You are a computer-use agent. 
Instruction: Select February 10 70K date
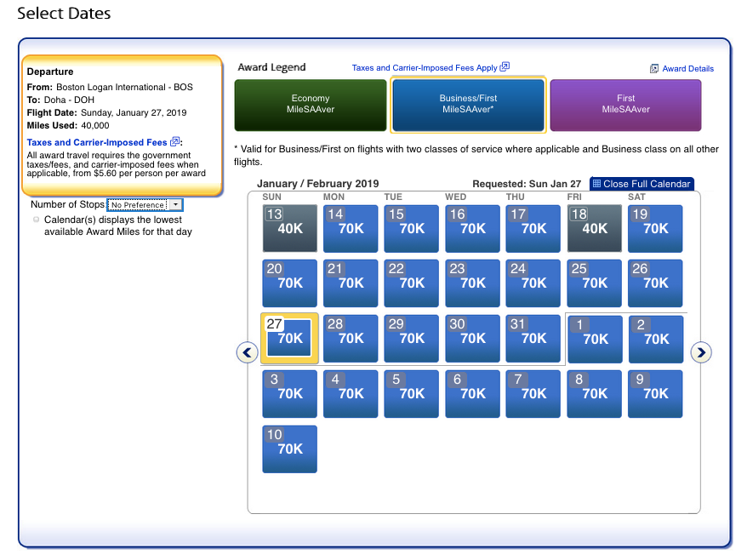coord(290,449)
